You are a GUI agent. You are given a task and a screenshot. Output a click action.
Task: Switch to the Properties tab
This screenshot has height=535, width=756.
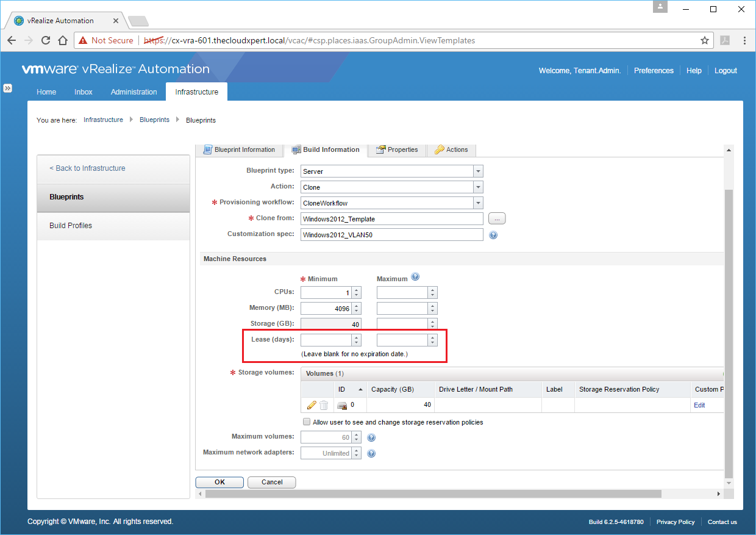pos(397,149)
